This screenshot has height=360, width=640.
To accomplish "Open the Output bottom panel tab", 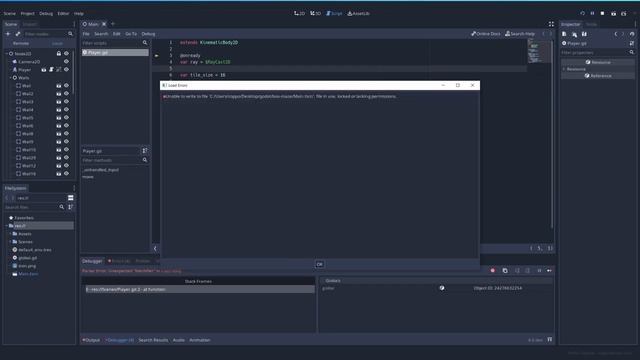I will pyautogui.click(x=91, y=340).
